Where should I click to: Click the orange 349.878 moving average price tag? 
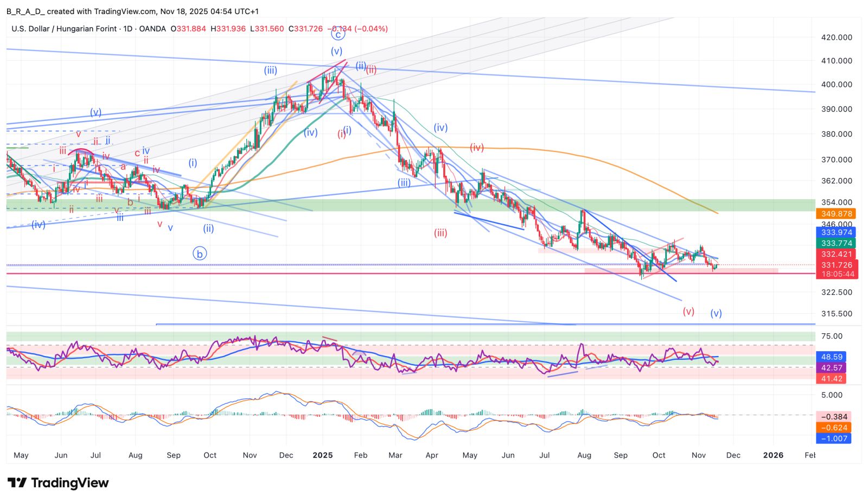pyautogui.click(x=836, y=214)
